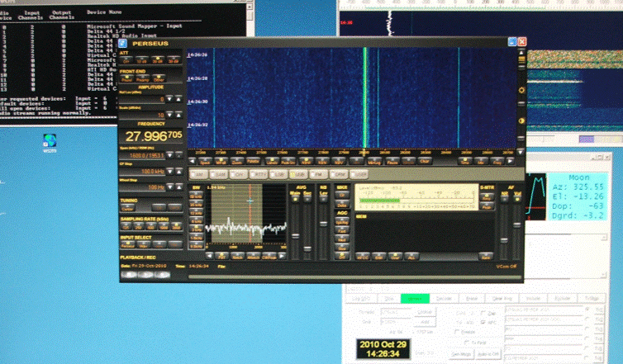Pause the waterfall display
This screenshot has width=623, height=364.
click(392, 161)
